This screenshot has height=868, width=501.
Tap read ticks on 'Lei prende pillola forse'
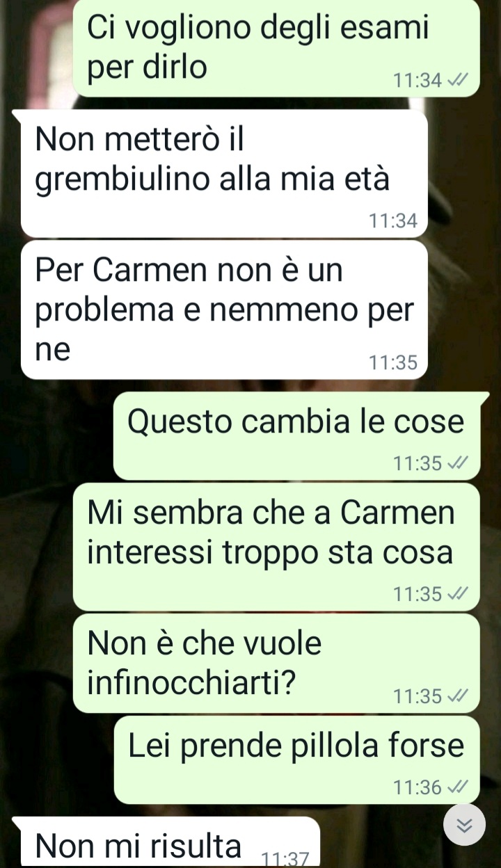click(x=458, y=787)
